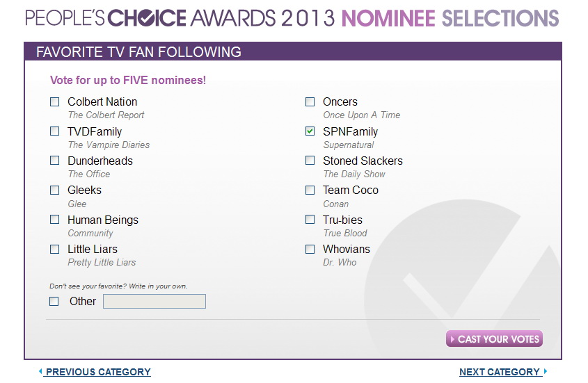Click the left arrow beside Previous Category

pos(40,371)
